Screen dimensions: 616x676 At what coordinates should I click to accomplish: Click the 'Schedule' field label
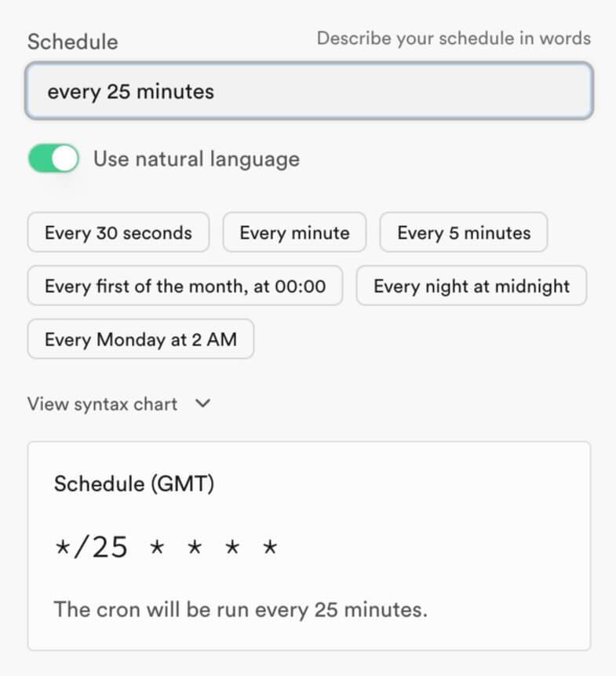pos(73,42)
